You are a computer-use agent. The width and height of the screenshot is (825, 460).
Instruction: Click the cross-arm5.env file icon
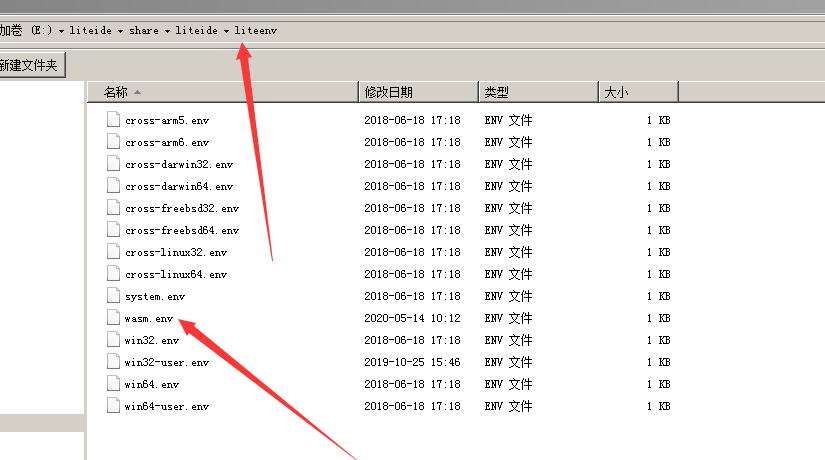[113, 120]
